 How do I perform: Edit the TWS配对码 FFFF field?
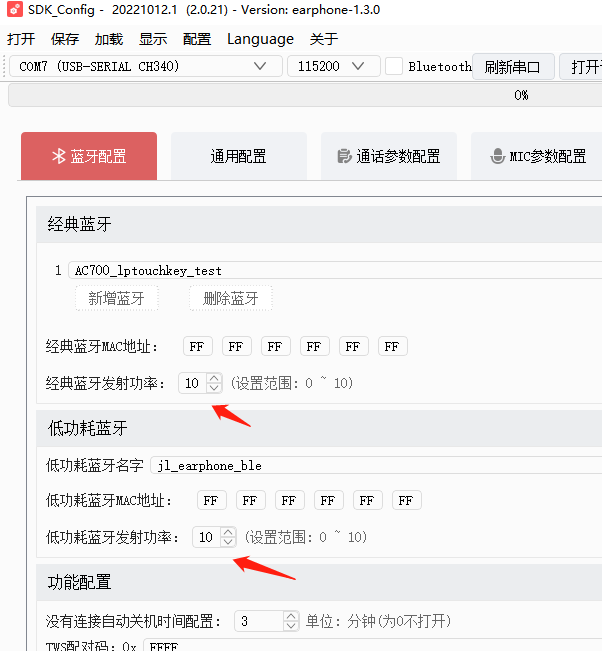click(x=373, y=646)
